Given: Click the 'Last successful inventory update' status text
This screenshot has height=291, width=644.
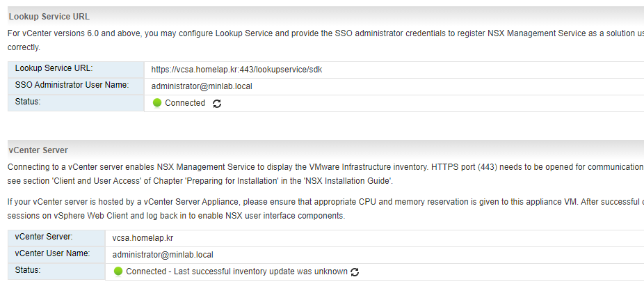Looking at the screenshot, I should point(236,272).
